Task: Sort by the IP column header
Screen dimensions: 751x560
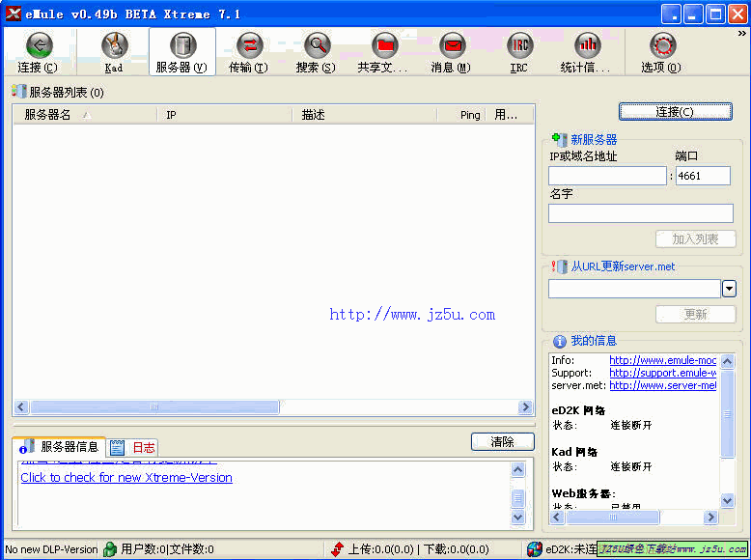Action: tap(225, 115)
